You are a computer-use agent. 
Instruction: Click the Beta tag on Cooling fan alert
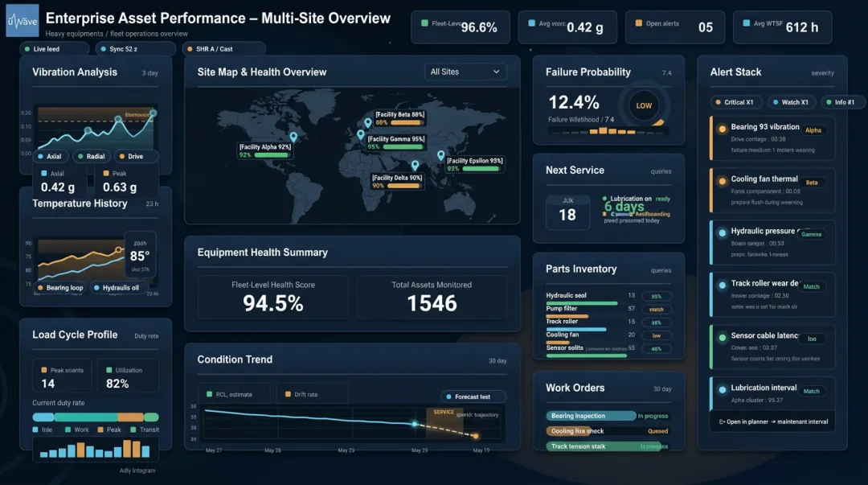point(812,183)
